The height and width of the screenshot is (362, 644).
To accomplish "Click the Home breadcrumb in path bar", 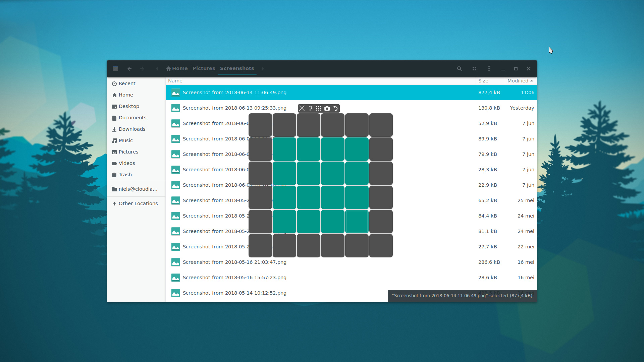I will coord(177,68).
